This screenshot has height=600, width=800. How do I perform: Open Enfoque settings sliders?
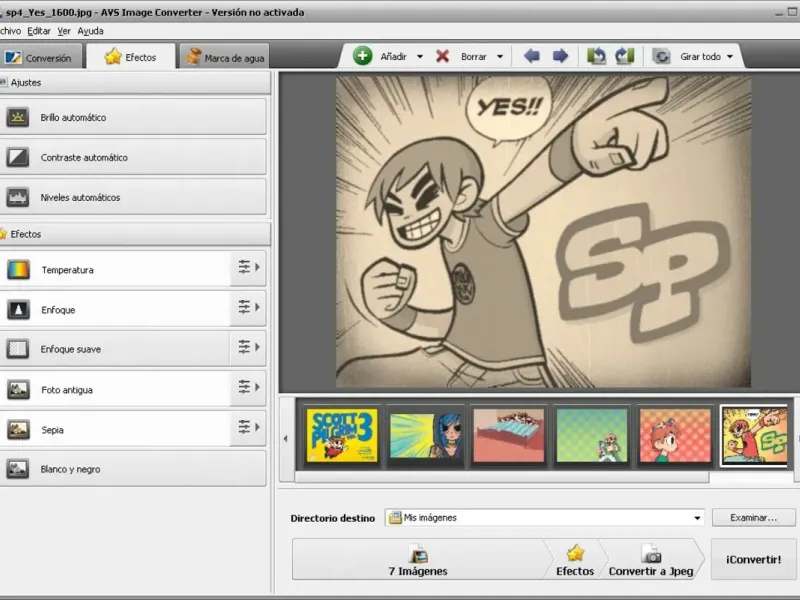point(248,307)
